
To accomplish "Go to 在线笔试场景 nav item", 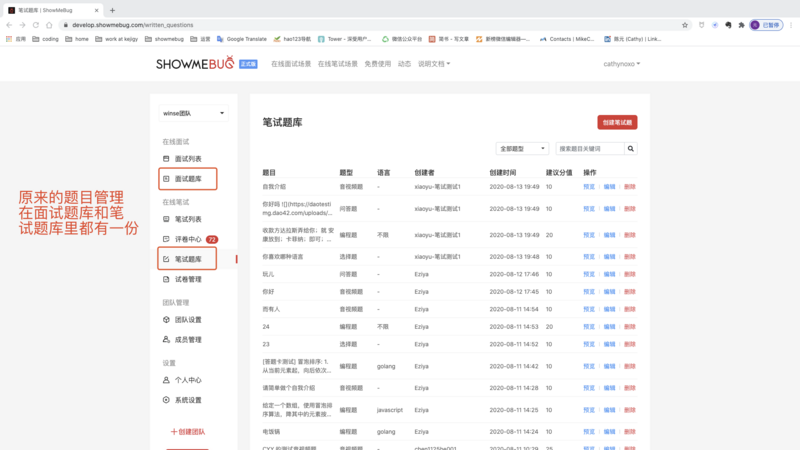I will pyautogui.click(x=337, y=64).
